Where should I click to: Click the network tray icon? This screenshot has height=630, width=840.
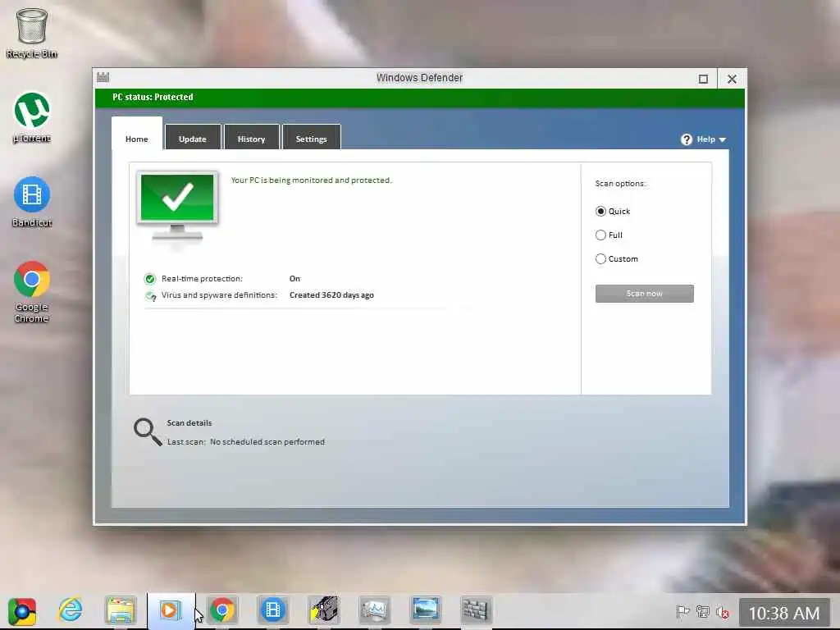coord(703,612)
